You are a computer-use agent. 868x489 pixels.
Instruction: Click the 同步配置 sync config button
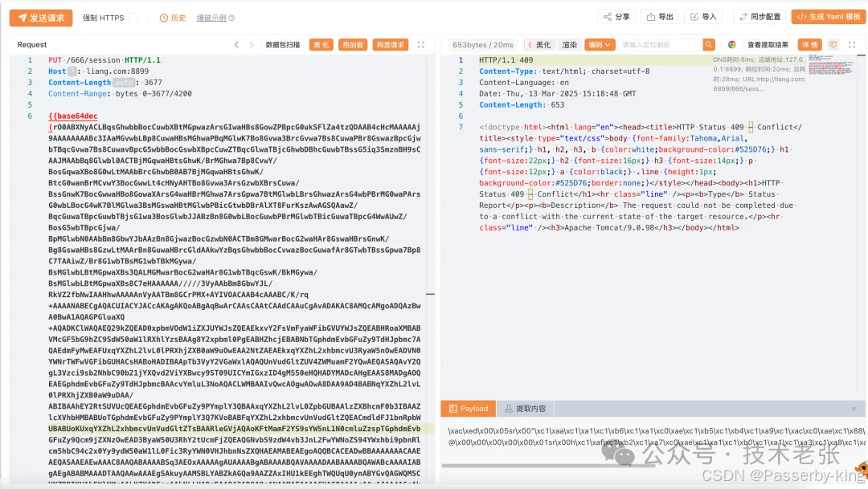coord(759,17)
